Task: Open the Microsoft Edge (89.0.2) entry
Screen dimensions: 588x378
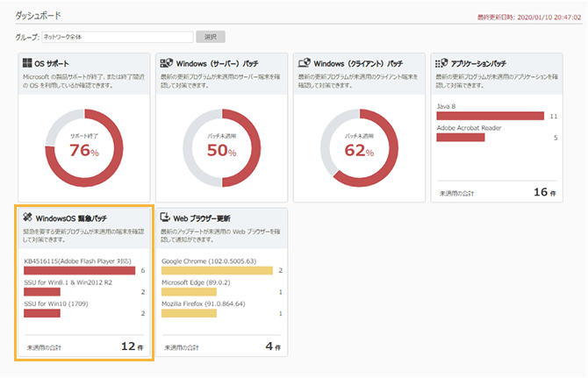Action: (x=190, y=291)
